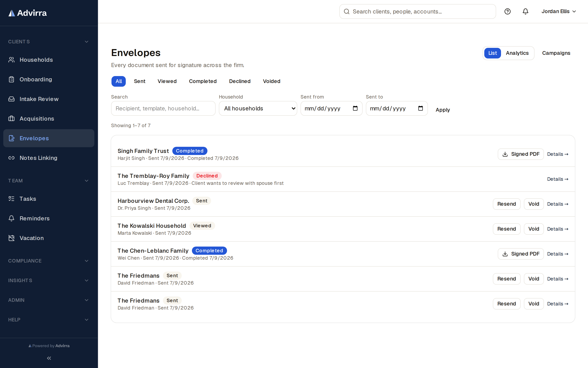The height and width of the screenshot is (368, 588).
Task: Click Apply to filter envelopes
Action: [443, 110]
